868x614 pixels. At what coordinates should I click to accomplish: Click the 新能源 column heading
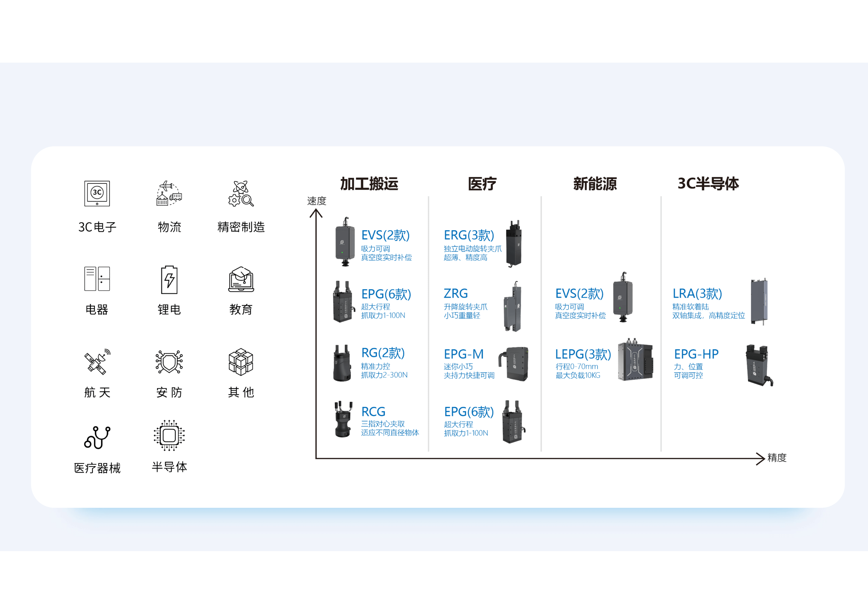click(595, 184)
